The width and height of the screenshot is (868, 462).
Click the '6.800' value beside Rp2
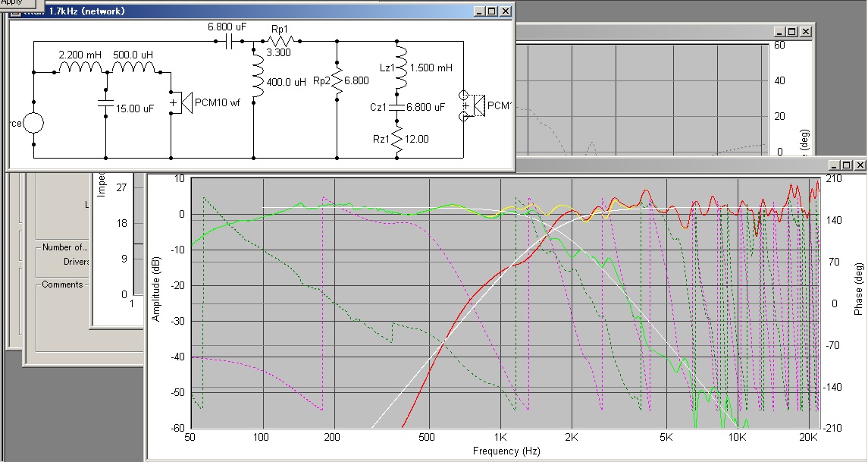pos(356,81)
